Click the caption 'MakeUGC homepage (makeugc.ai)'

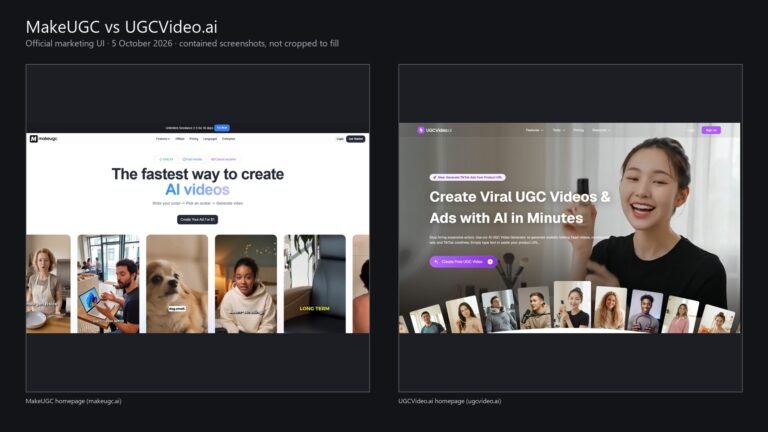73,401
